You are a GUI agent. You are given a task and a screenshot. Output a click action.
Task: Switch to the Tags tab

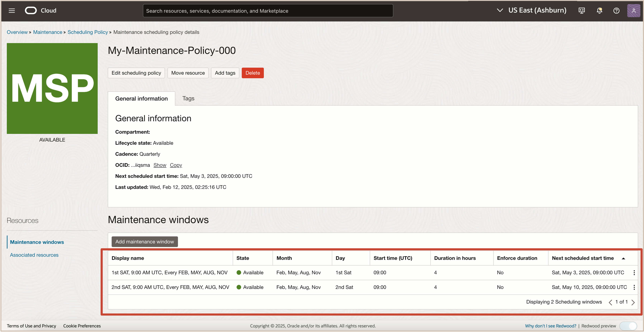pos(188,98)
